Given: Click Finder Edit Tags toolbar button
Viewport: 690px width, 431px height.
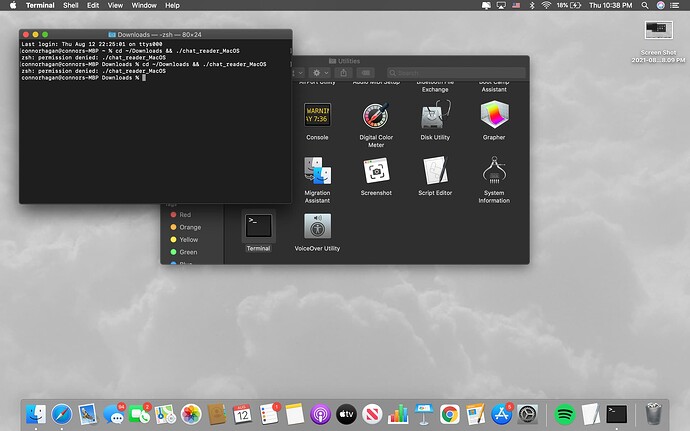Looking at the screenshot, I should click(366, 73).
